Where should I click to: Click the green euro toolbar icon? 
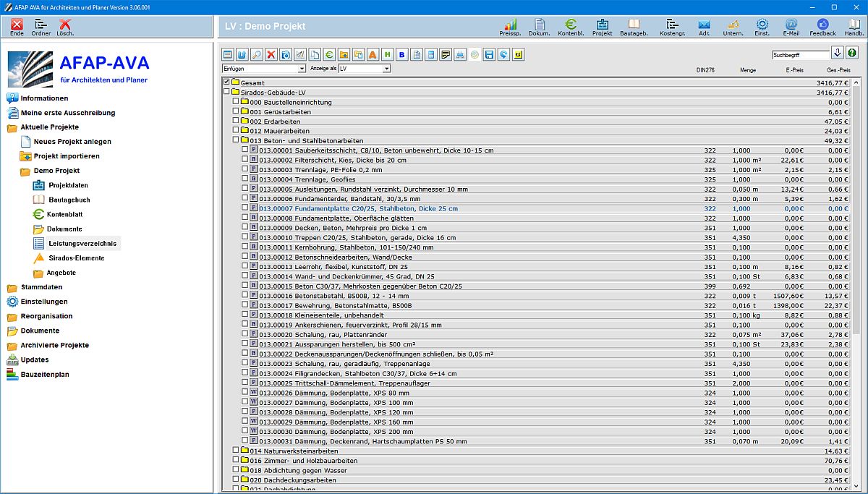pos(328,54)
